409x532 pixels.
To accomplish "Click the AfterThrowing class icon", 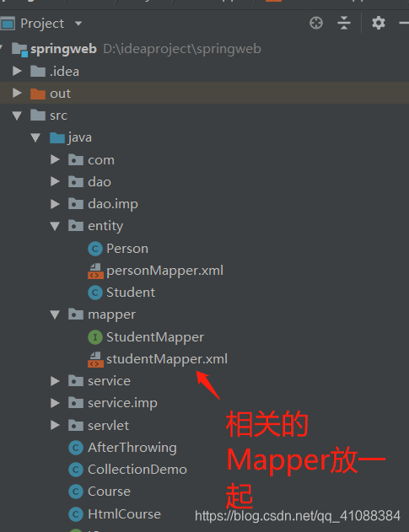I will pos(76,448).
